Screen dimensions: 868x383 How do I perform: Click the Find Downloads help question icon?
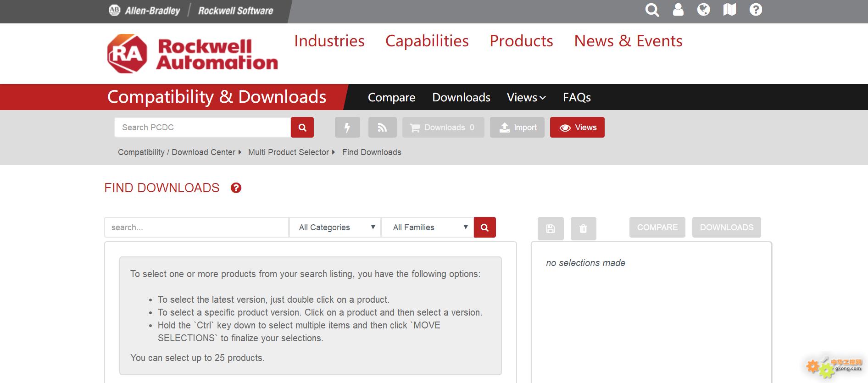236,188
